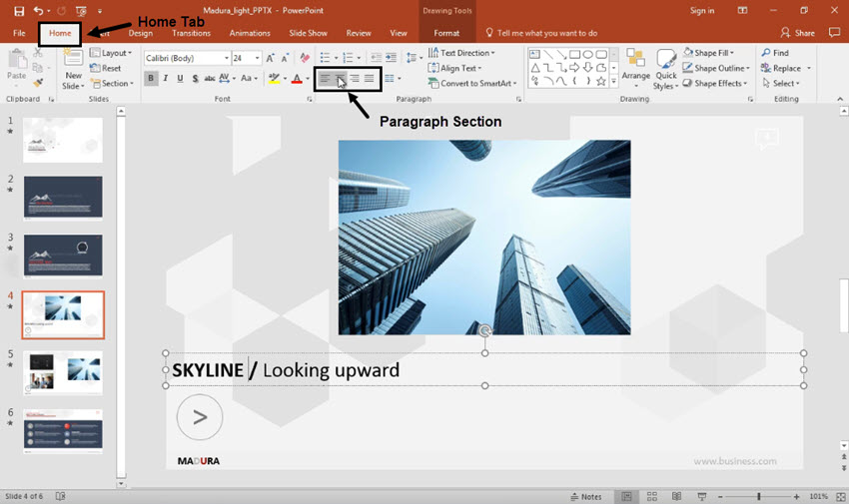Viewport: 849px width, 504px height.
Task: Open the Arrange shapes tool
Action: click(x=635, y=65)
